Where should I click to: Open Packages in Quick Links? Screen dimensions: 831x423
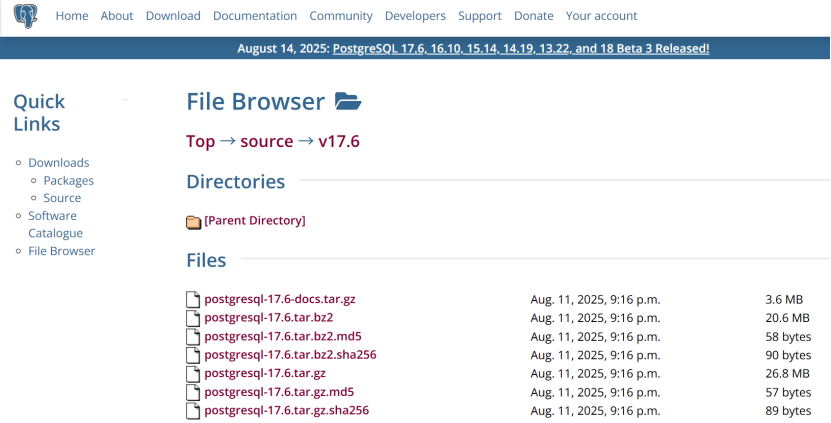[x=69, y=181]
